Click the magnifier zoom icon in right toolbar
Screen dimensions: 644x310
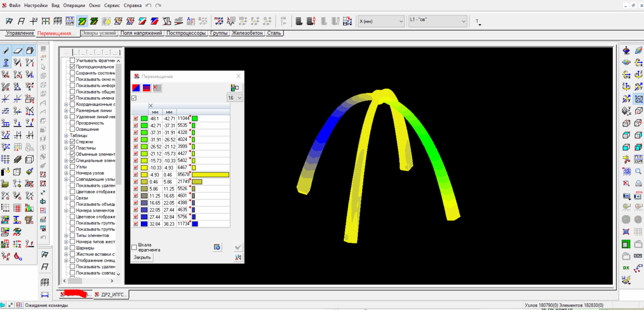click(x=638, y=171)
